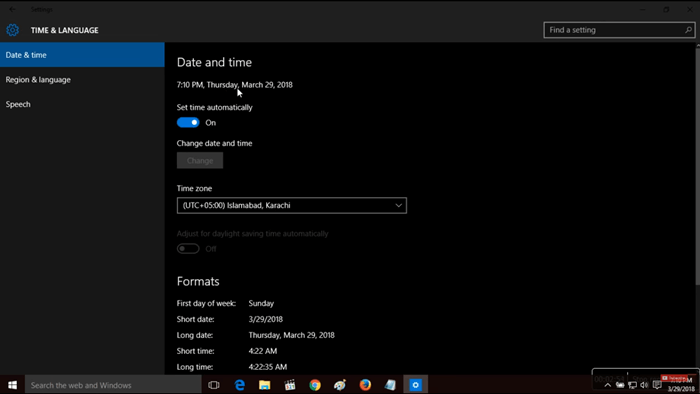Click the volume speaker tray icon

(x=644, y=385)
